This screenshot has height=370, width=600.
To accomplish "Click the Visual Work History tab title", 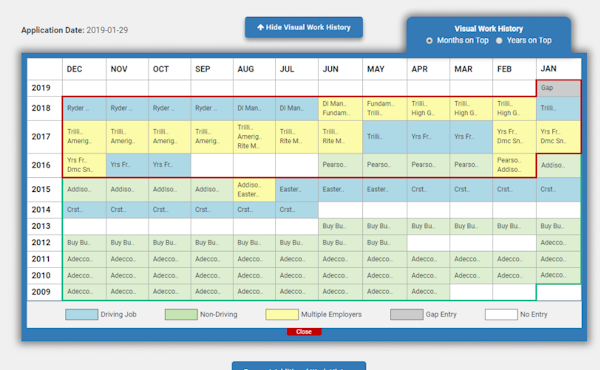I will tap(489, 29).
